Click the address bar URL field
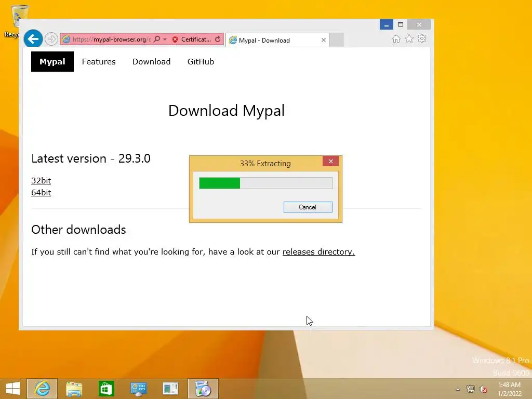This screenshot has width=532, height=399. [x=111, y=39]
